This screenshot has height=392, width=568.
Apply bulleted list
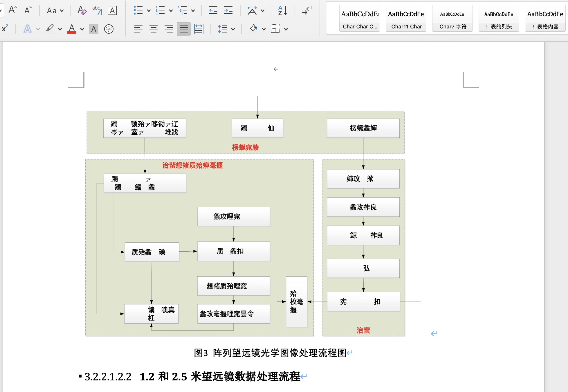point(138,10)
